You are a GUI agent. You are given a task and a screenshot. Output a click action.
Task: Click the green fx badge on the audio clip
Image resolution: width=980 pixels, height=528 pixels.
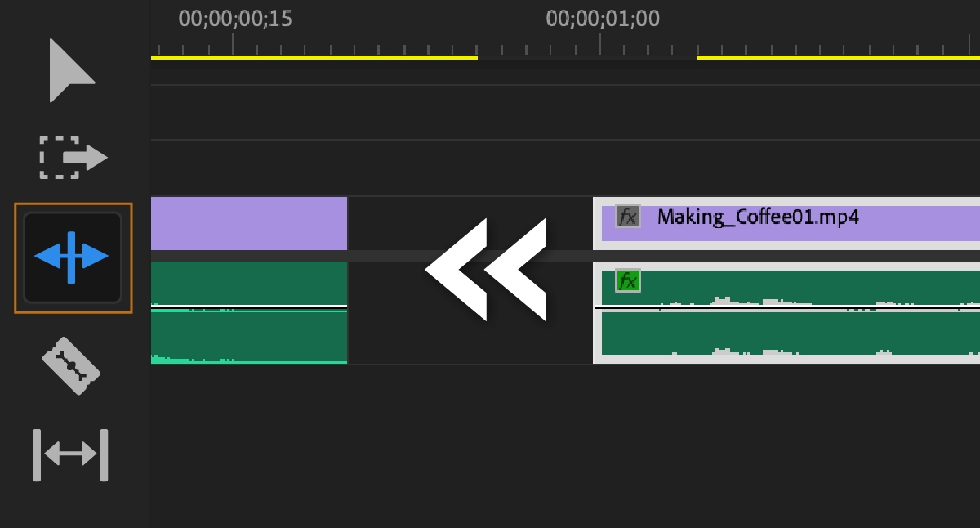pos(627,280)
